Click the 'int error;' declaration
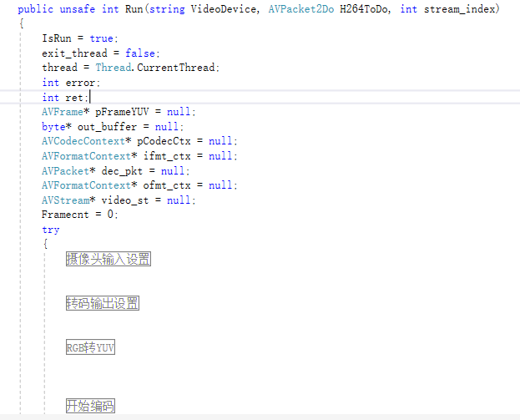Image resolution: width=520 pixels, height=420 pixels. tap(71, 83)
